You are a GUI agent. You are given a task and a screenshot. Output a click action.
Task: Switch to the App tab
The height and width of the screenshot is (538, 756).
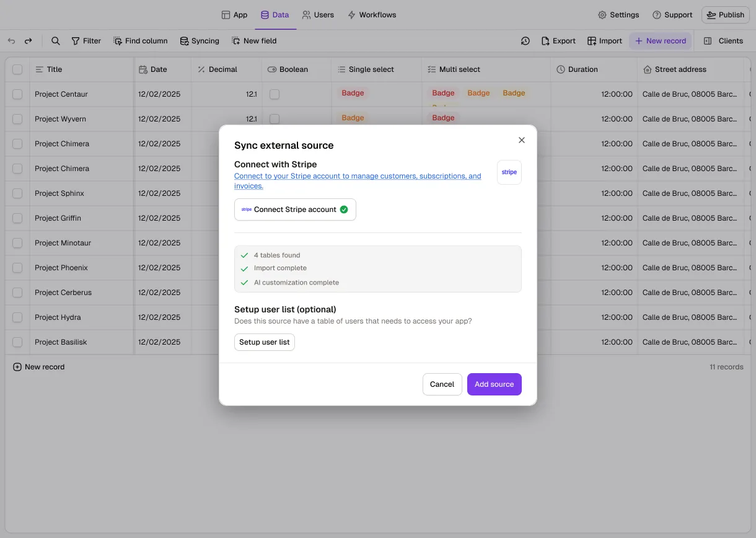(x=234, y=15)
